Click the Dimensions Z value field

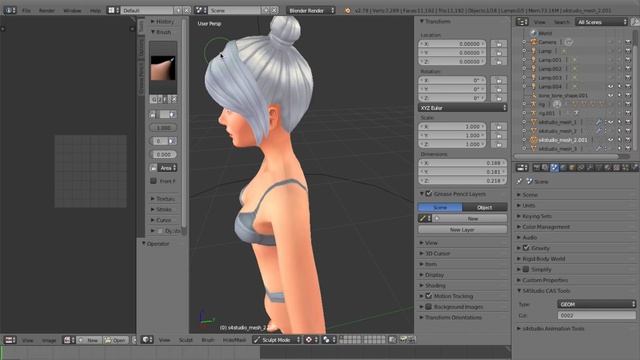coord(462,180)
